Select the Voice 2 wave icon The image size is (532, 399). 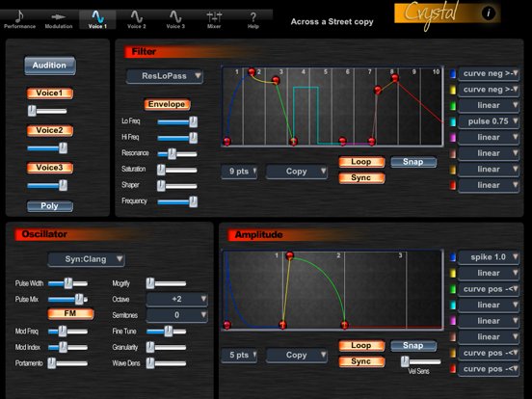coord(137,16)
